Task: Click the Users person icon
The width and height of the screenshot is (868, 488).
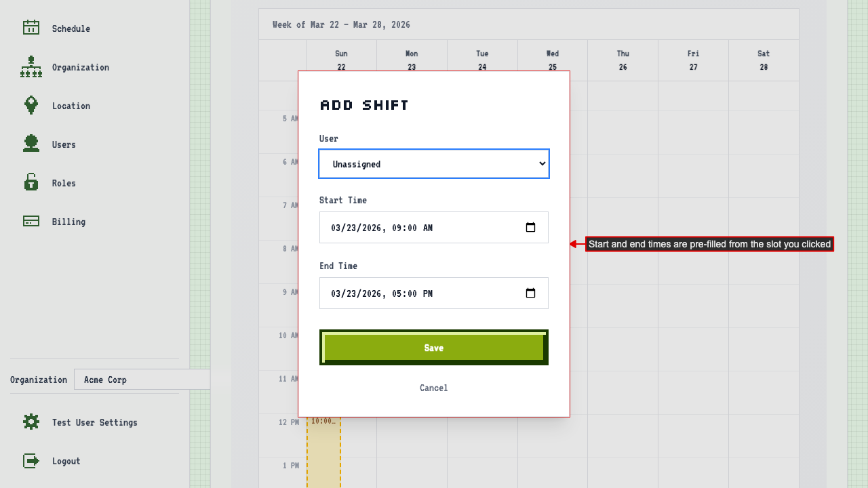Action: (31, 144)
